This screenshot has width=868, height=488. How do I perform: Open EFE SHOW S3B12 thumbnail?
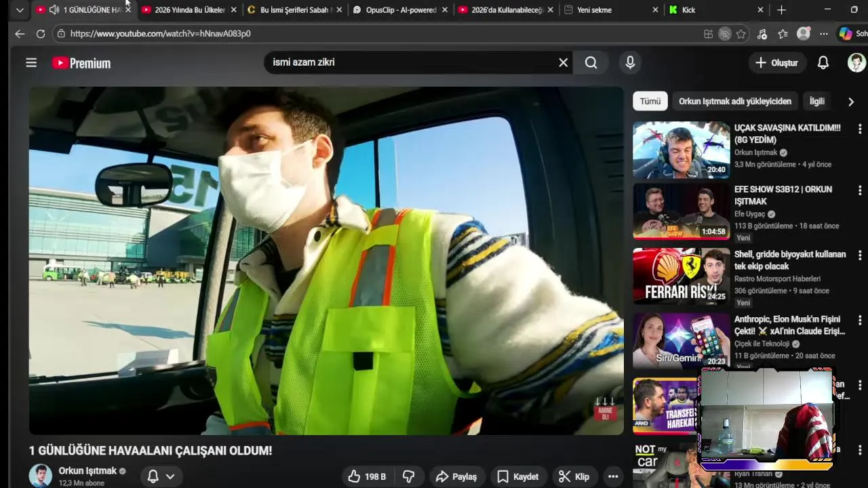(682, 211)
